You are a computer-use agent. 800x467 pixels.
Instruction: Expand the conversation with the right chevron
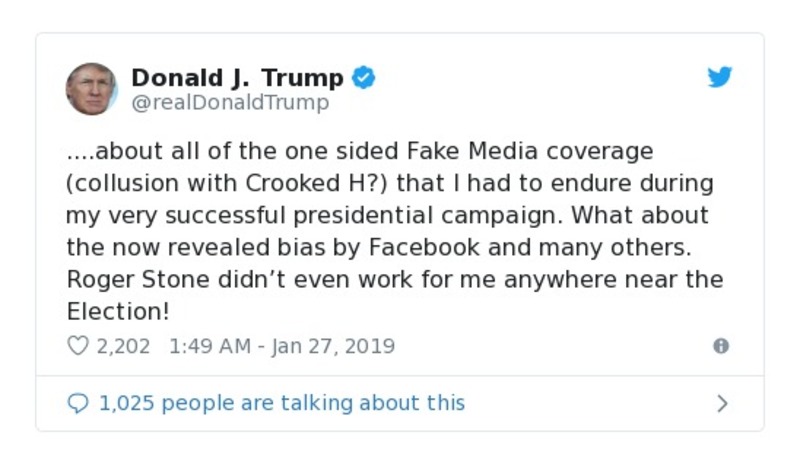pos(722,403)
